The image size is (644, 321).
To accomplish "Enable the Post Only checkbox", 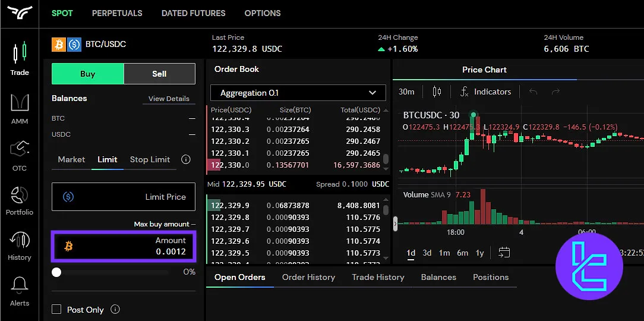I will point(56,309).
